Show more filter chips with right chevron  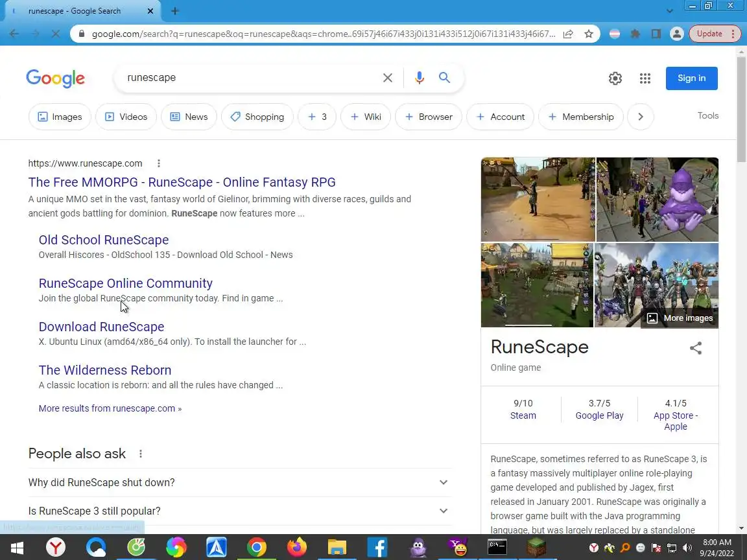[640, 117]
